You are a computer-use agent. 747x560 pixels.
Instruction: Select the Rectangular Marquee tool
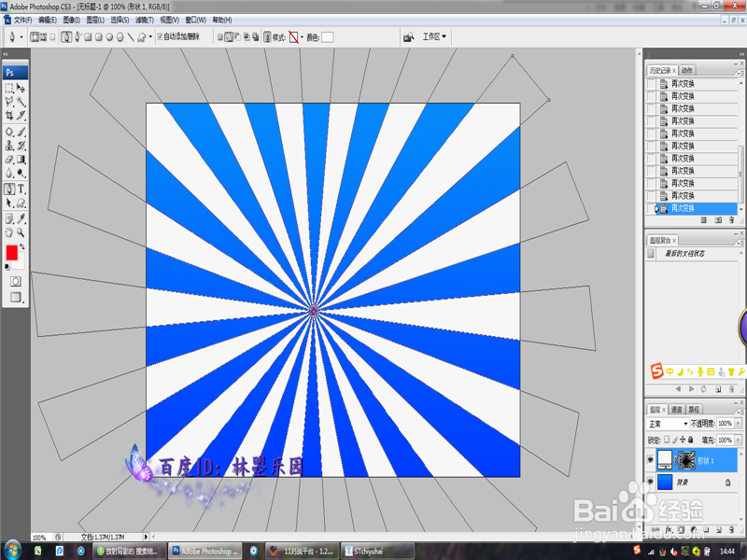coord(9,88)
